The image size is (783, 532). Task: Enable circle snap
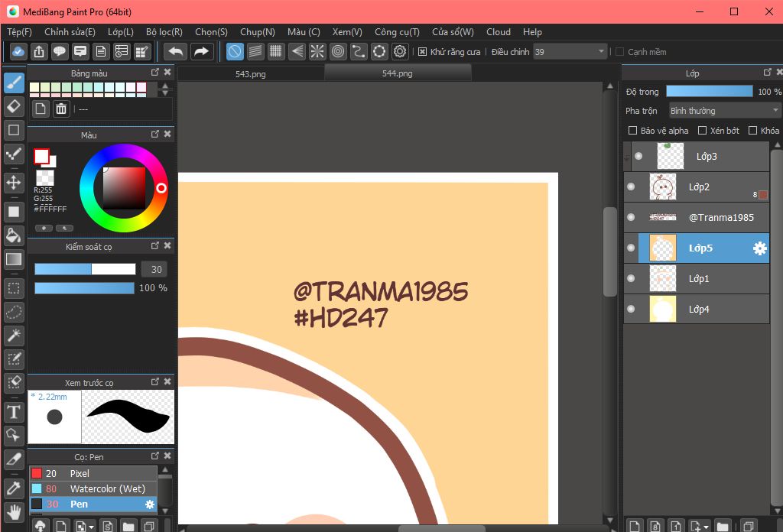coord(338,51)
